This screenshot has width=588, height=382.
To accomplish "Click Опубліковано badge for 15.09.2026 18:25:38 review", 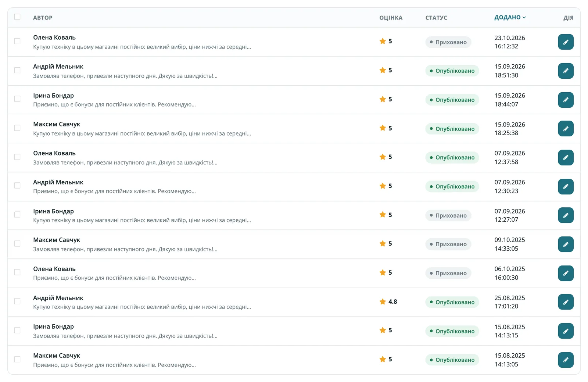I will pyautogui.click(x=452, y=129).
